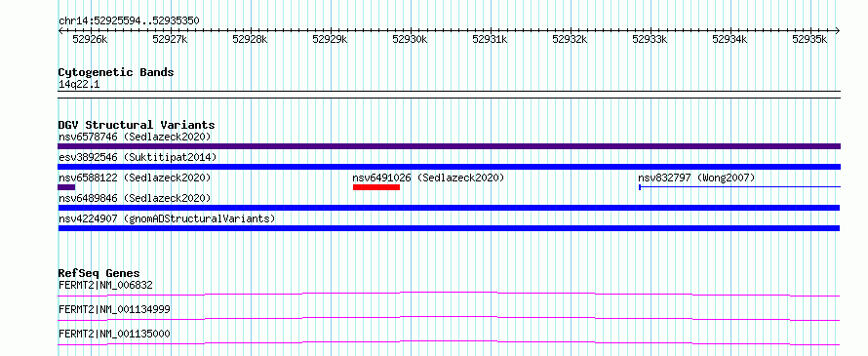The height and width of the screenshot is (356, 868).
Task: Select the red nsv6491026 variant bar
Action: tap(376, 187)
